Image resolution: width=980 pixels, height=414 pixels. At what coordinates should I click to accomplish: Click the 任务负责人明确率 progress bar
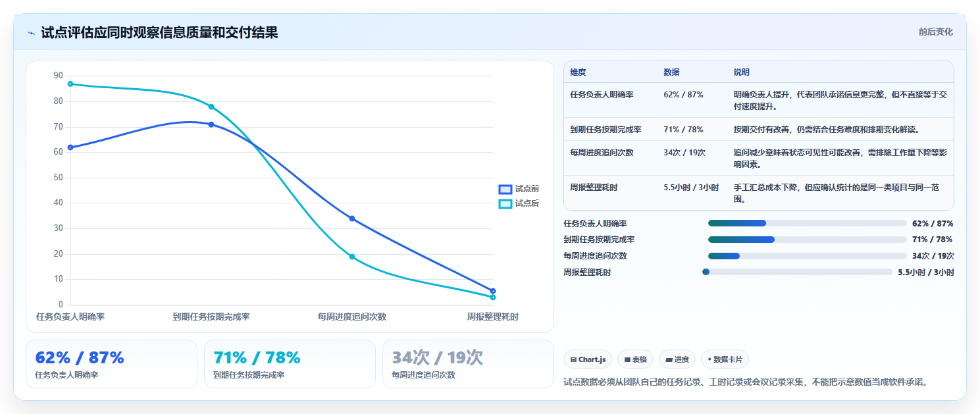click(808, 223)
